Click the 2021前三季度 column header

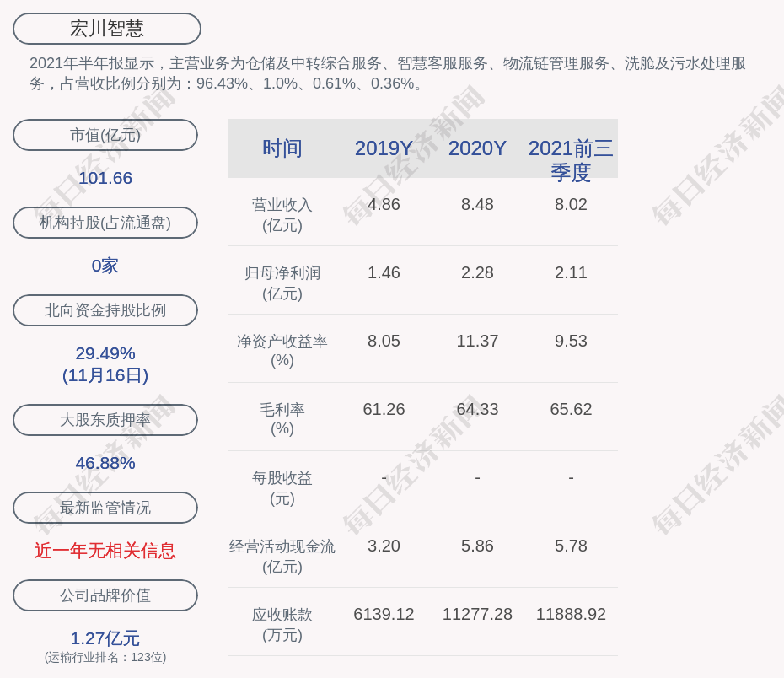click(x=571, y=160)
